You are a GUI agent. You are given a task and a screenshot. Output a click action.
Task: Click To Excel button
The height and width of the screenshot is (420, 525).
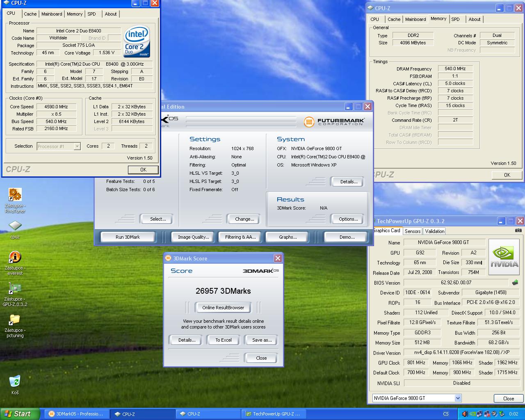pos(224,340)
